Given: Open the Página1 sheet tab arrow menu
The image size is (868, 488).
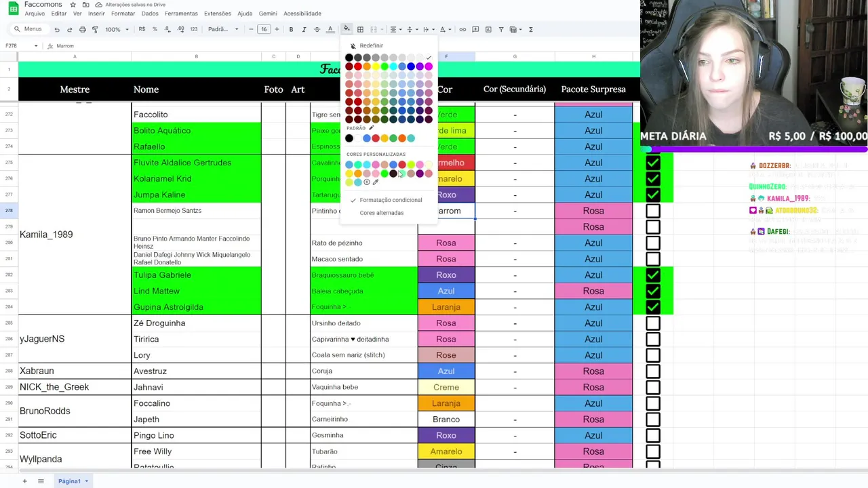Looking at the screenshot, I should tap(87, 481).
